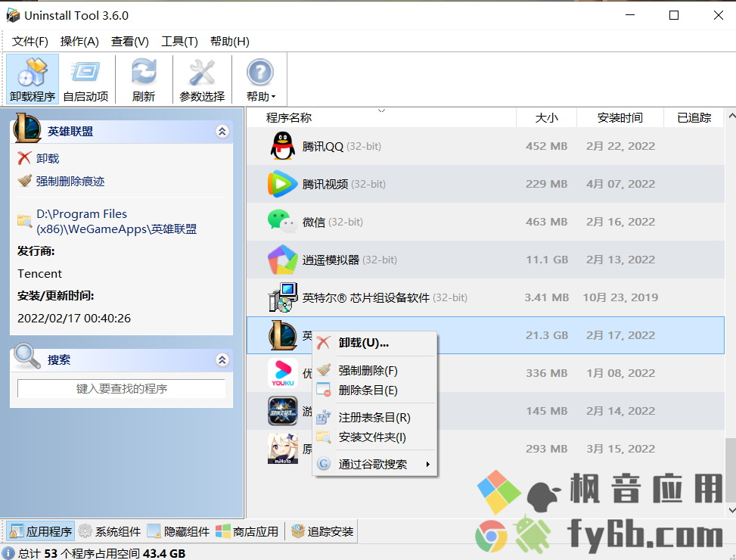Focus the 键入要查找的程序 search field

122,389
